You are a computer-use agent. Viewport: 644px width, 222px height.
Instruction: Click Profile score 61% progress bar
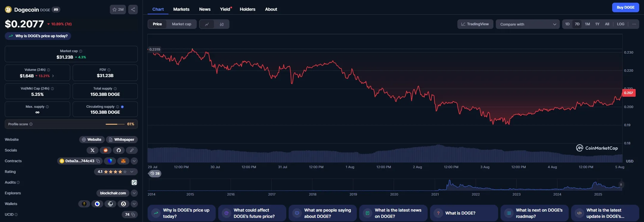pos(115,124)
